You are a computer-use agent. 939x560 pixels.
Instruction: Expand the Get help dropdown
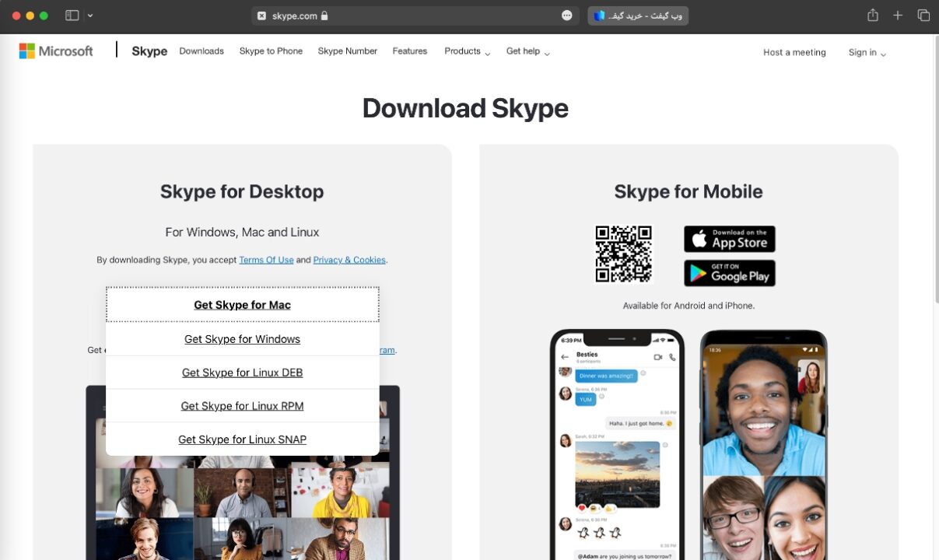point(527,51)
